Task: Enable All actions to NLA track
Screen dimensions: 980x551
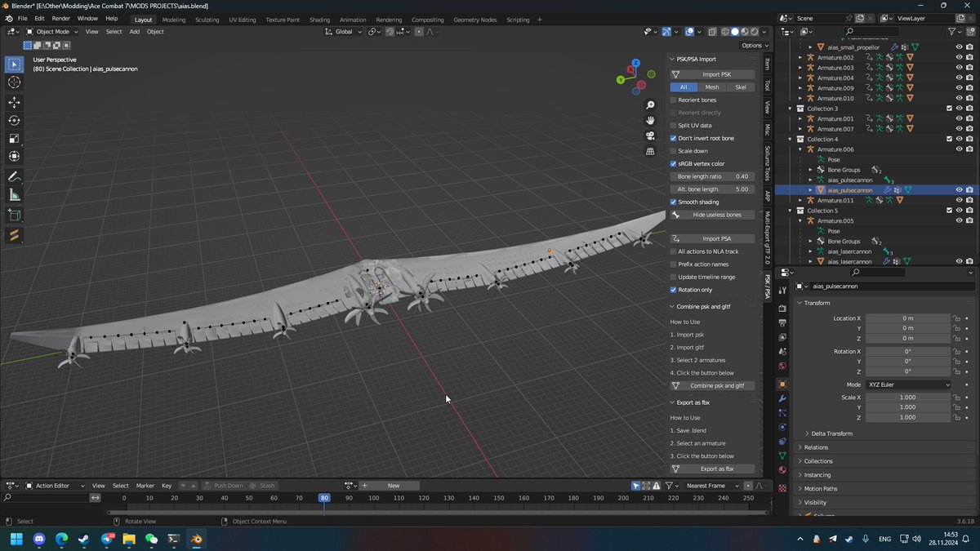Action: [x=673, y=251]
